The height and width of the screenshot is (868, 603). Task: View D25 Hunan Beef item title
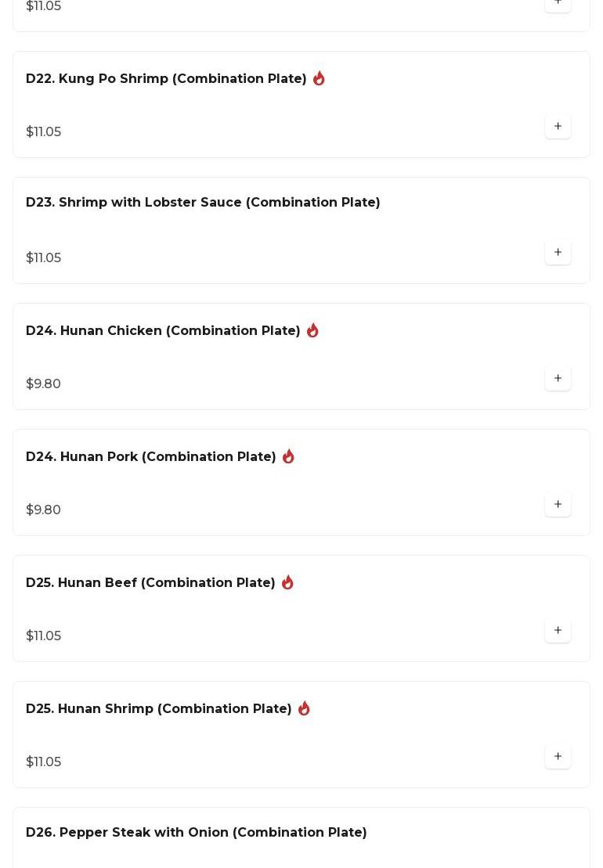[150, 583]
